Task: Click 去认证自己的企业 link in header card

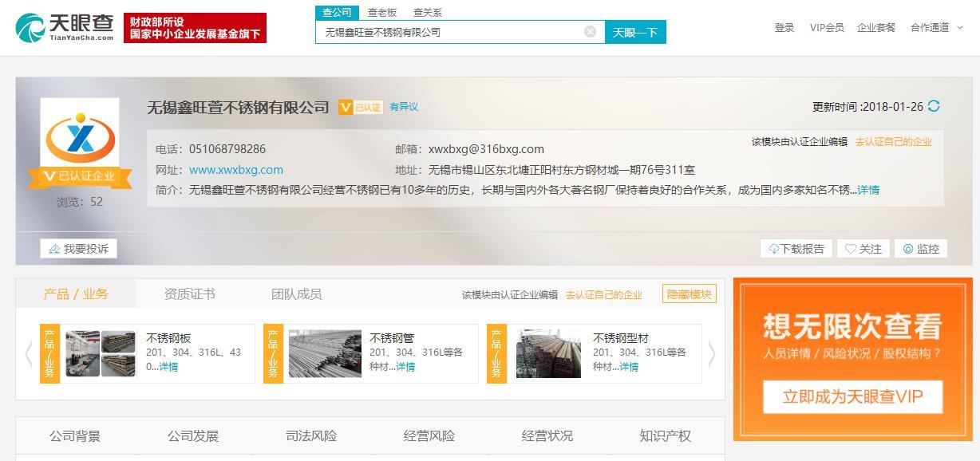Action: [x=894, y=142]
